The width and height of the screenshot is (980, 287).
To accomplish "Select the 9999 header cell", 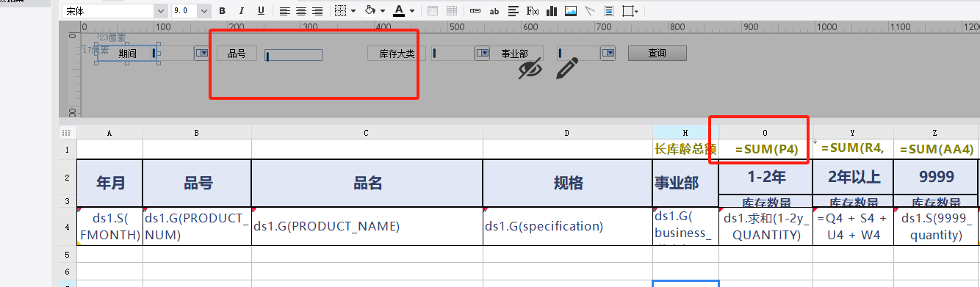I will pyautogui.click(x=936, y=177).
